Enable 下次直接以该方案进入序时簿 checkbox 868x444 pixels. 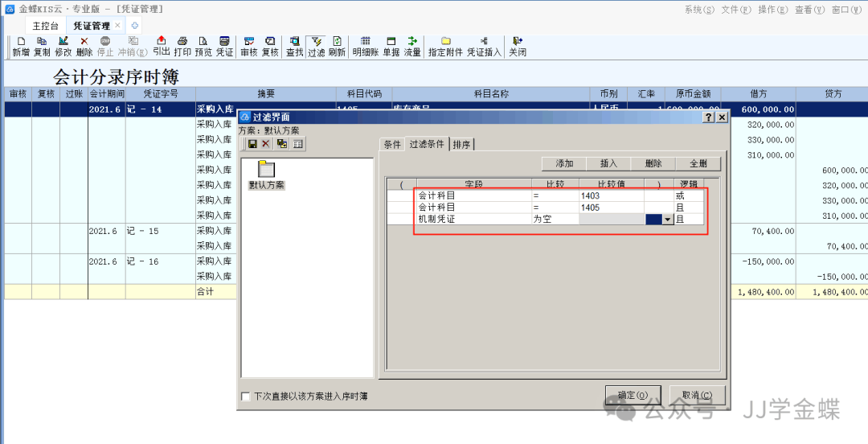pyautogui.click(x=246, y=397)
